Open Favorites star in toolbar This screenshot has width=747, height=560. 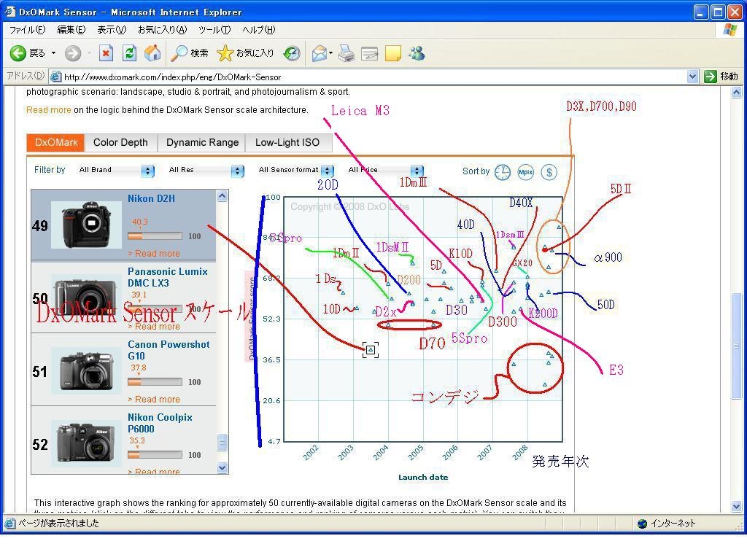(225, 52)
